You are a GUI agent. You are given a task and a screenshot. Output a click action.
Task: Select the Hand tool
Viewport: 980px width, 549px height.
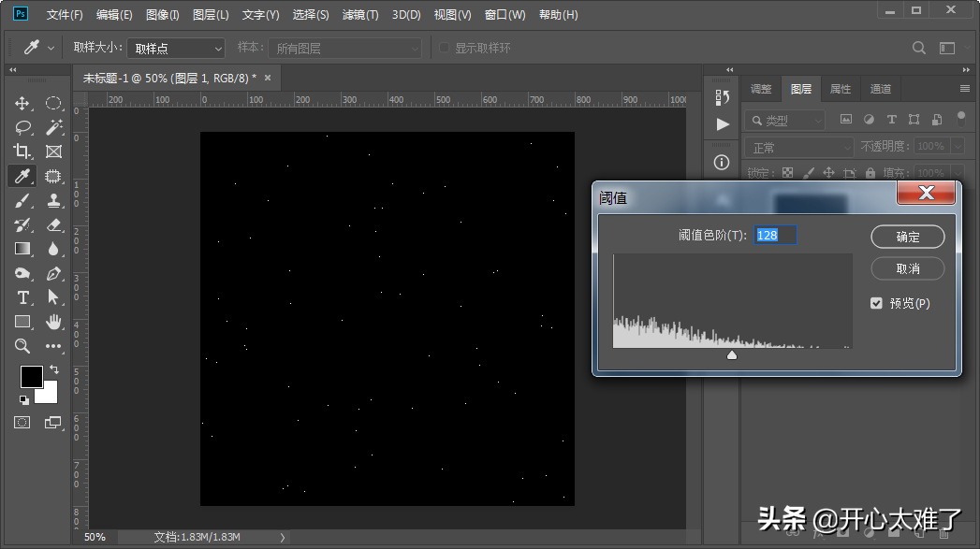coord(53,322)
